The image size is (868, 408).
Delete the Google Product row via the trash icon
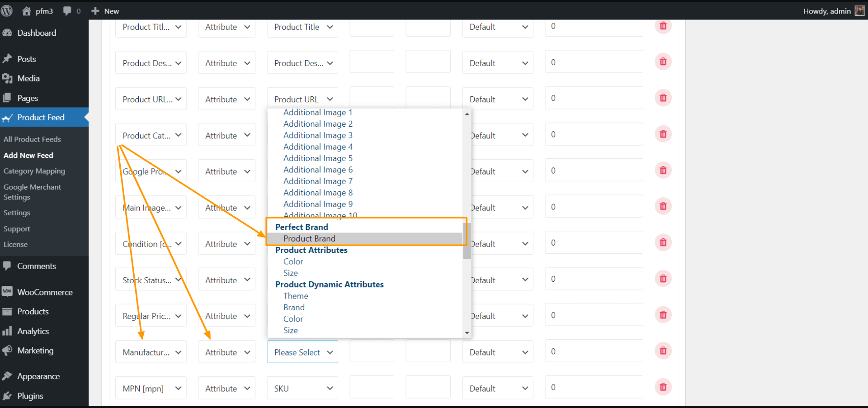click(x=663, y=170)
